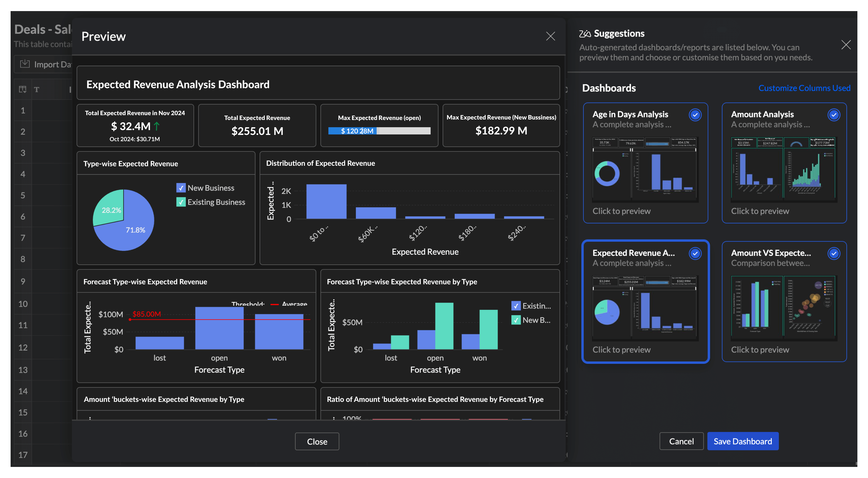Click the green up arrow next to $32.4M
The width and height of the screenshot is (868, 478).
(157, 126)
